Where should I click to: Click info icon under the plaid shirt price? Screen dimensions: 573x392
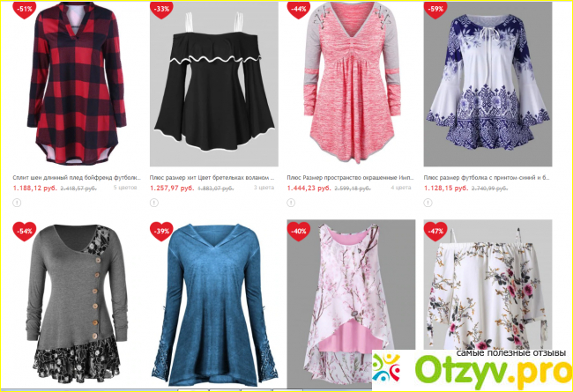[17, 203]
